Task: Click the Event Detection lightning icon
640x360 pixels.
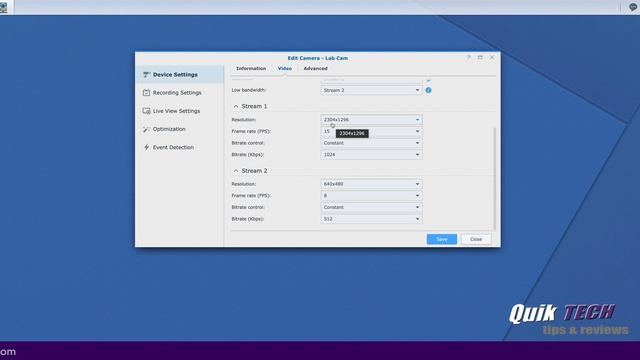Action: (x=146, y=147)
